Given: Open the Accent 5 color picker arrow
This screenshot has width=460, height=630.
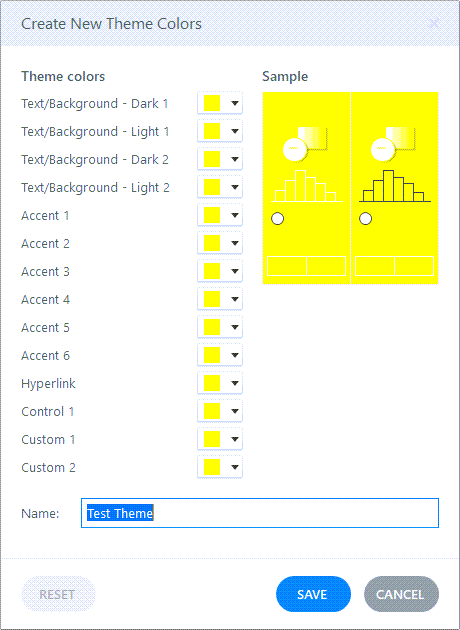Looking at the screenshot, I should 235,327.
